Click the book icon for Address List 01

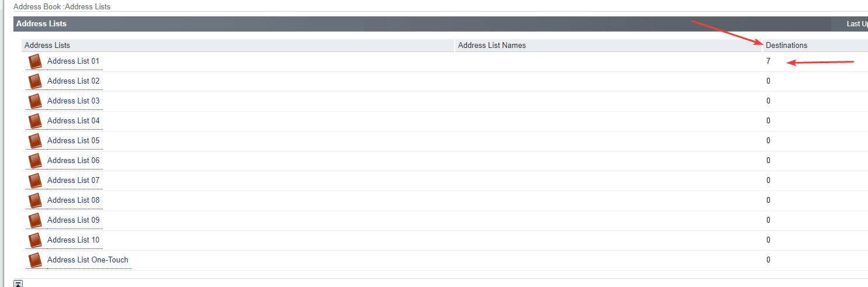coord(35,61)
